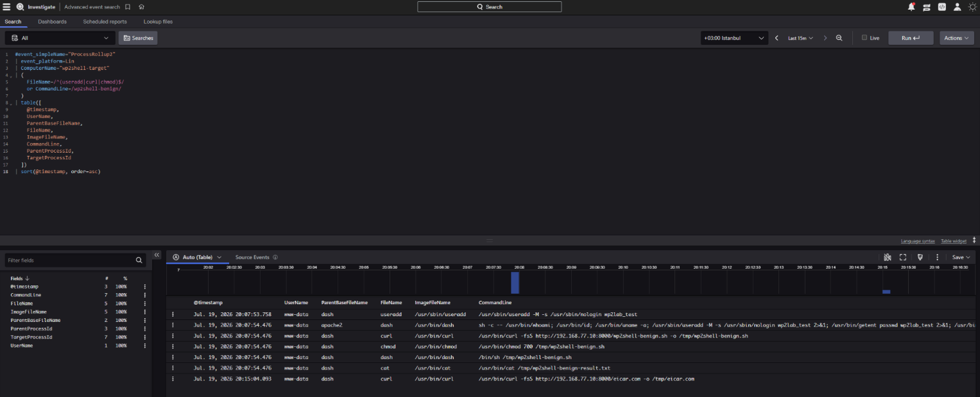Click the magnifier icon in Filter fields

[x=139, y=260]
